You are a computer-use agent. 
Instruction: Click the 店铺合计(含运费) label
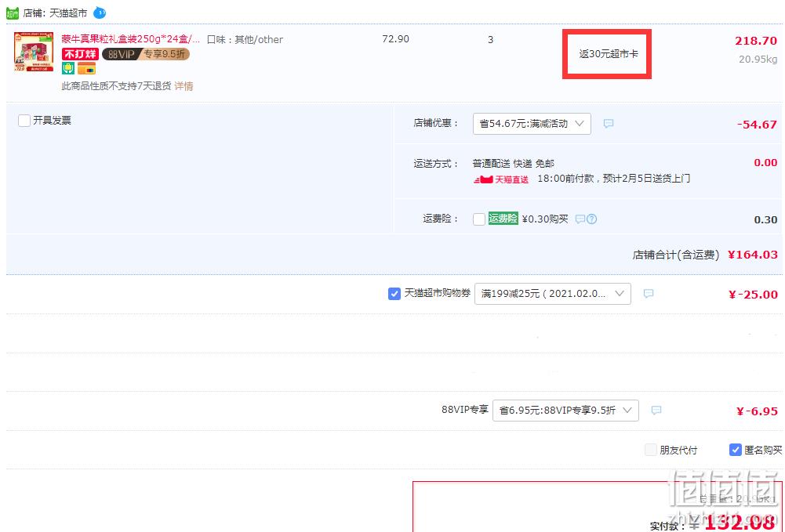[x=676, y=255]
